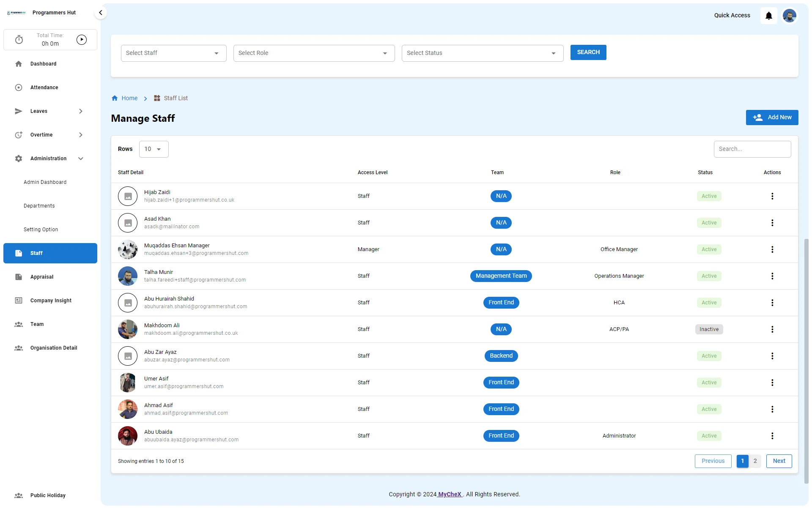This screenshot has width=812, height=509.
Task: Click the stopwatch timer icon
Action: [19, 40]
